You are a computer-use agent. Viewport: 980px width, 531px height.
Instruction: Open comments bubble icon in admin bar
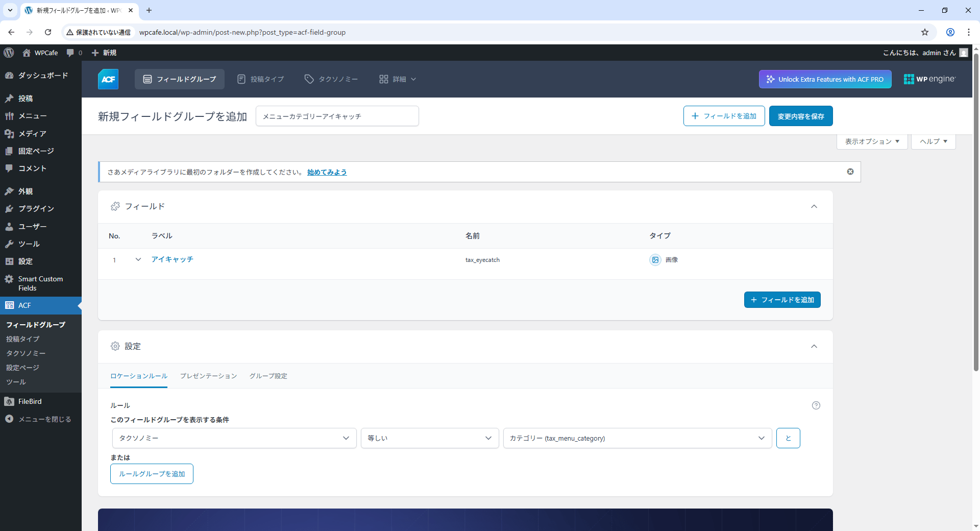70,53
